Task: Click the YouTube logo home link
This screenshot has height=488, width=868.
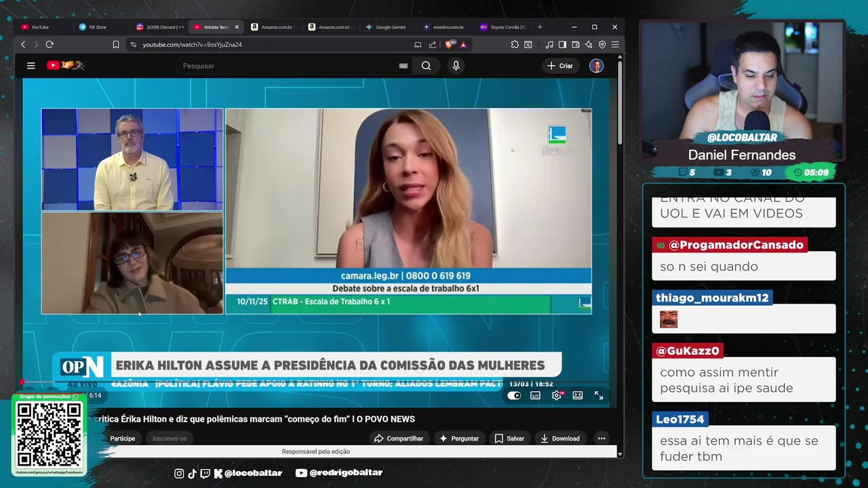Action: click(65, 65)
